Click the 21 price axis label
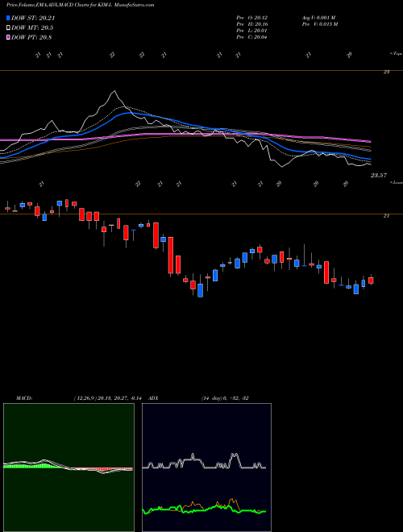 [x=386, y=216]
